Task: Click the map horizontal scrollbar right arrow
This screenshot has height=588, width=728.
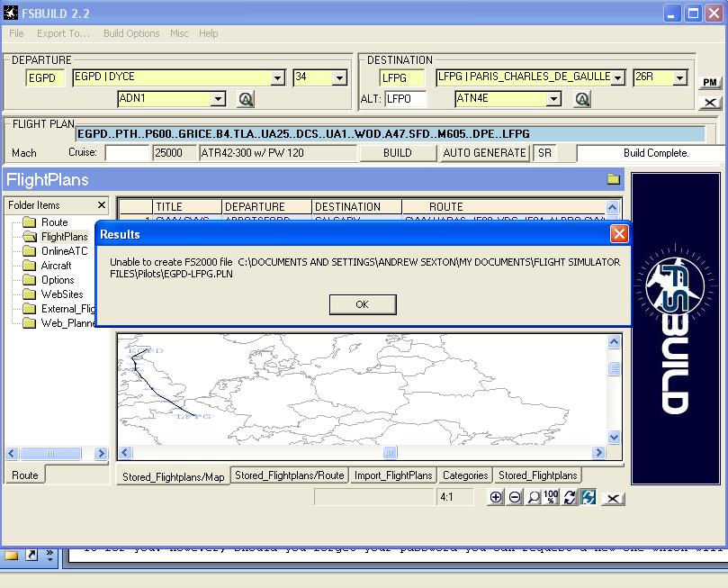Action: point(598,452)
